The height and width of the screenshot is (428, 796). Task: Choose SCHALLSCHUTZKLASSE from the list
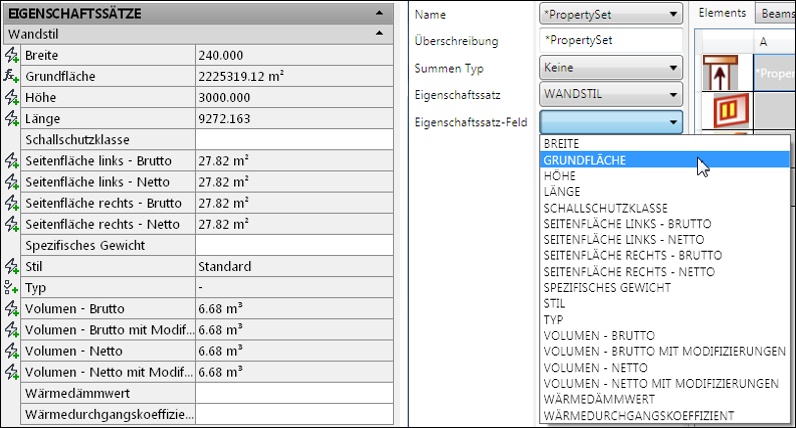coord(665,208)
